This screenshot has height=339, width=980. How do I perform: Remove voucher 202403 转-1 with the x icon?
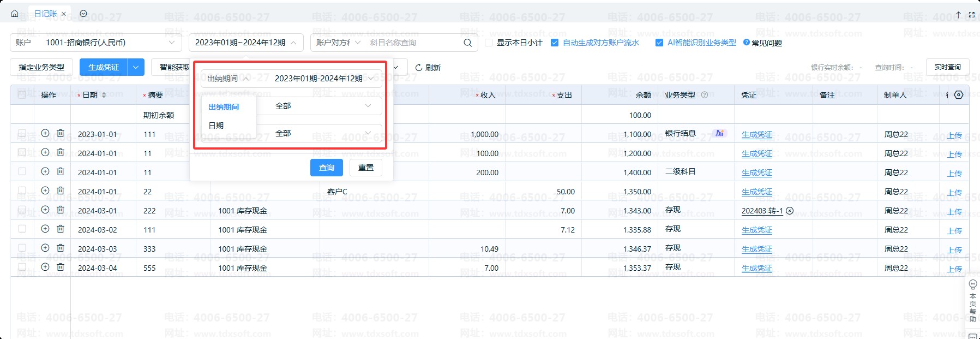click(790, 211)
